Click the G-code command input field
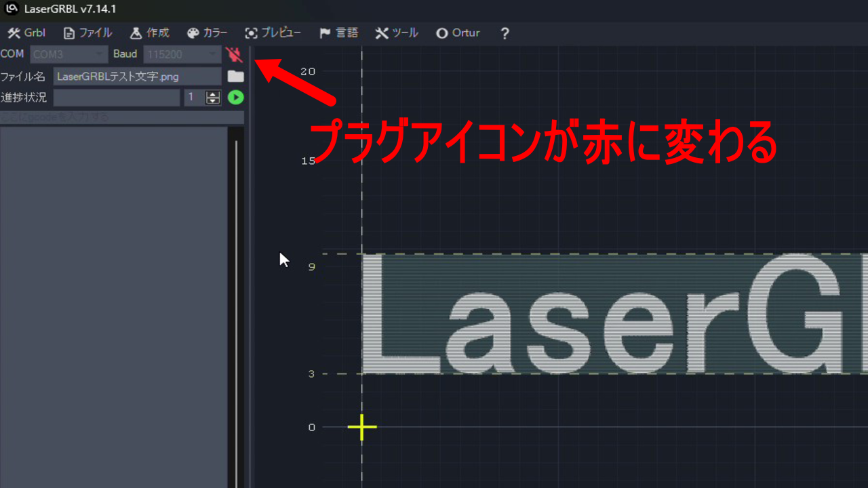The height and width of the screenshot is (488, 868). (x=122, y=117)
